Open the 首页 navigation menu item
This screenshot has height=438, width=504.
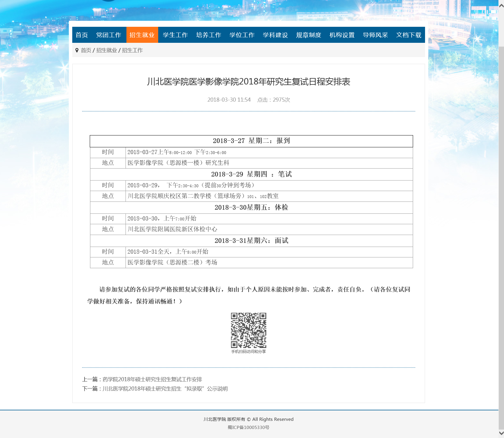[82, 35]
